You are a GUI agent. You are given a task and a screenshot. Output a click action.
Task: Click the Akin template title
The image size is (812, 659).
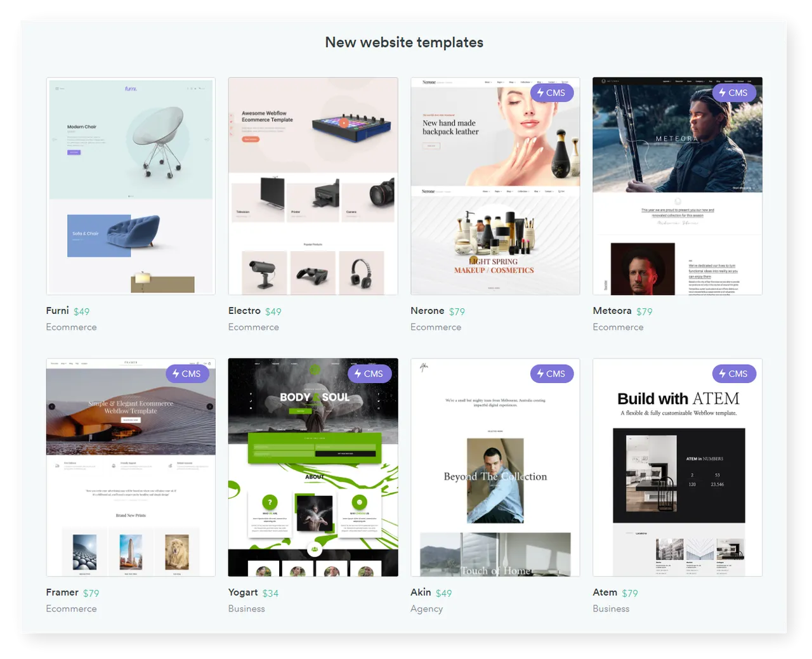[421, 592]
